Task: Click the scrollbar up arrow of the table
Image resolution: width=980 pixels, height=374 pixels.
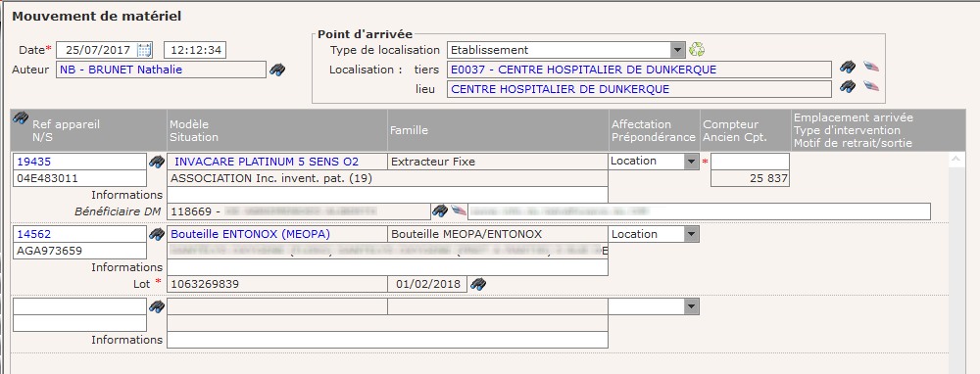Action: click(x=955, y=160)
